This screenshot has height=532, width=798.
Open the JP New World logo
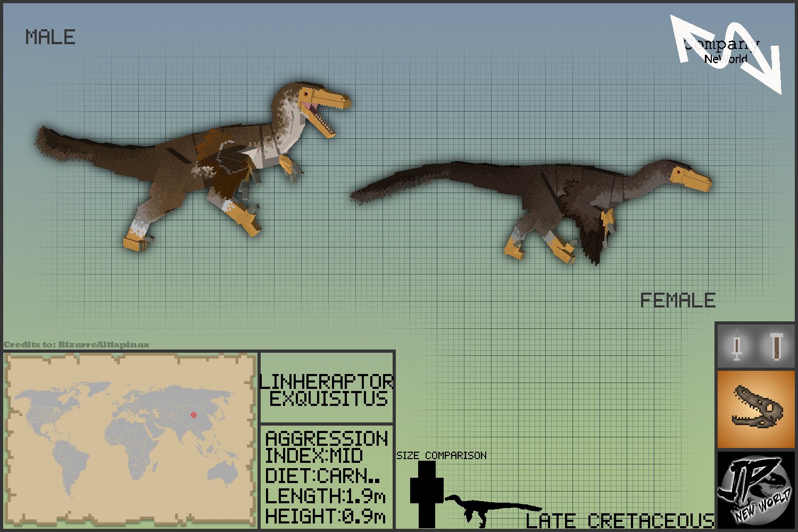pos(754,489)
